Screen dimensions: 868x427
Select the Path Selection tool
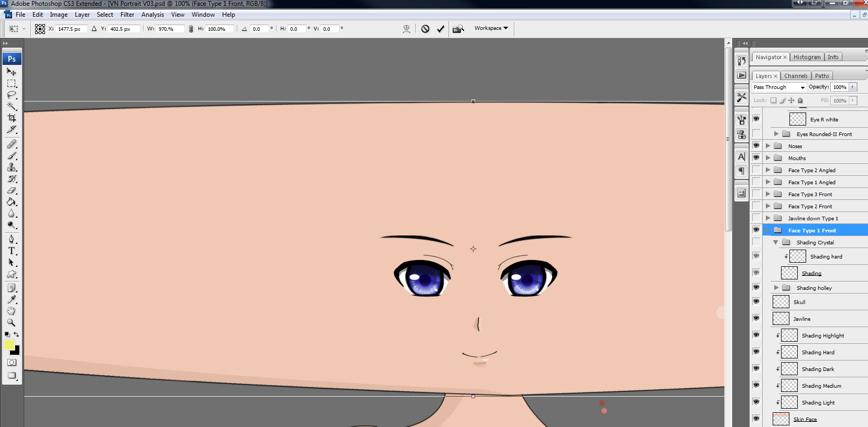tap(12, 263)
